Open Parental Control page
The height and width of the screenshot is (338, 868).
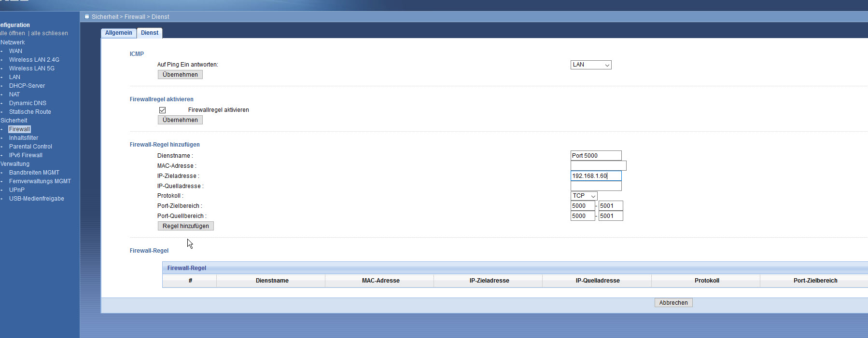[30, 147]
